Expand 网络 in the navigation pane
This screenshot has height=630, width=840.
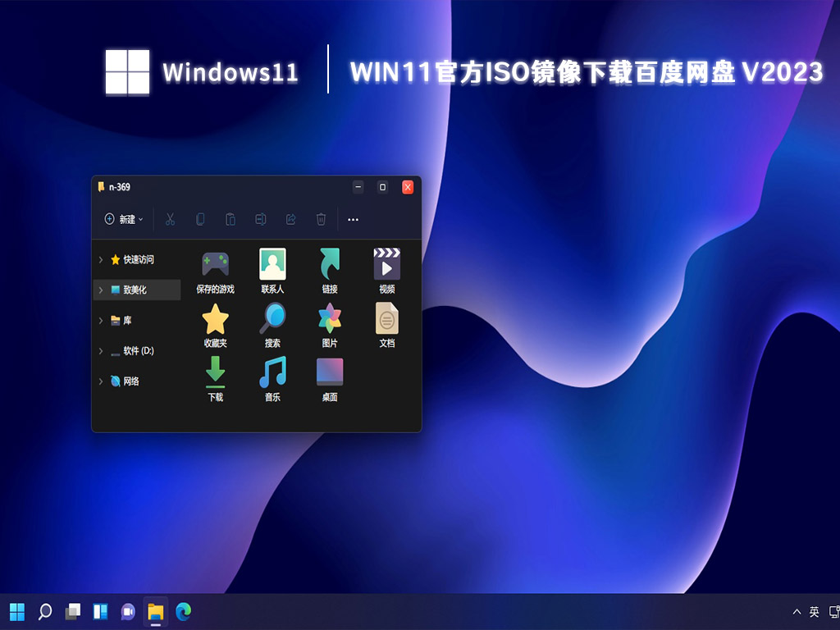[100, 381]
